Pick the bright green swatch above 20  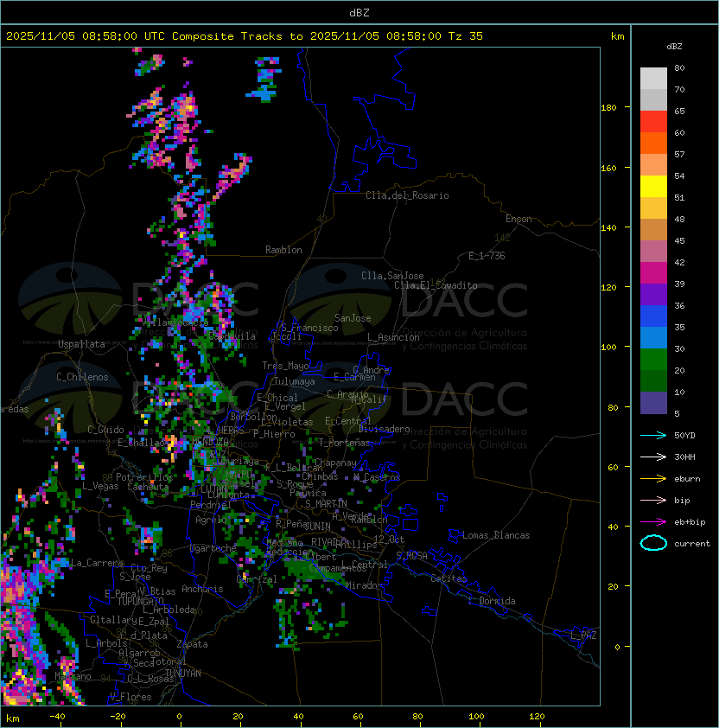pos(653,360)
